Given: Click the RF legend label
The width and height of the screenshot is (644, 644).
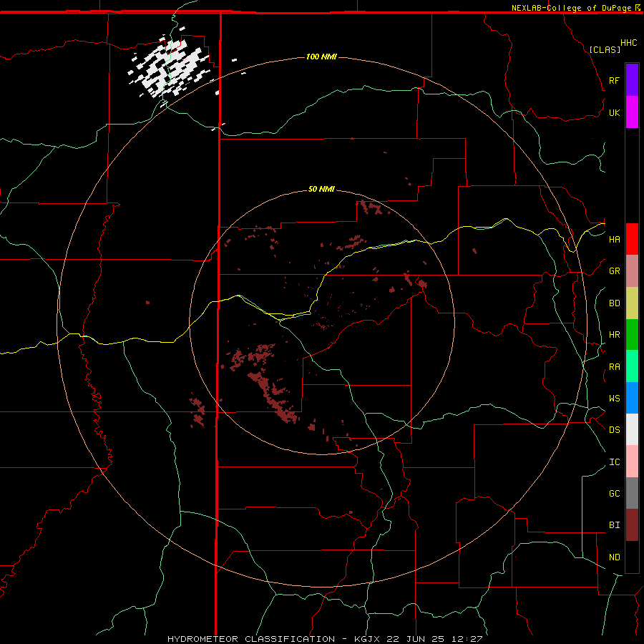Looking at the screenshot, I should tap(614, 80).
